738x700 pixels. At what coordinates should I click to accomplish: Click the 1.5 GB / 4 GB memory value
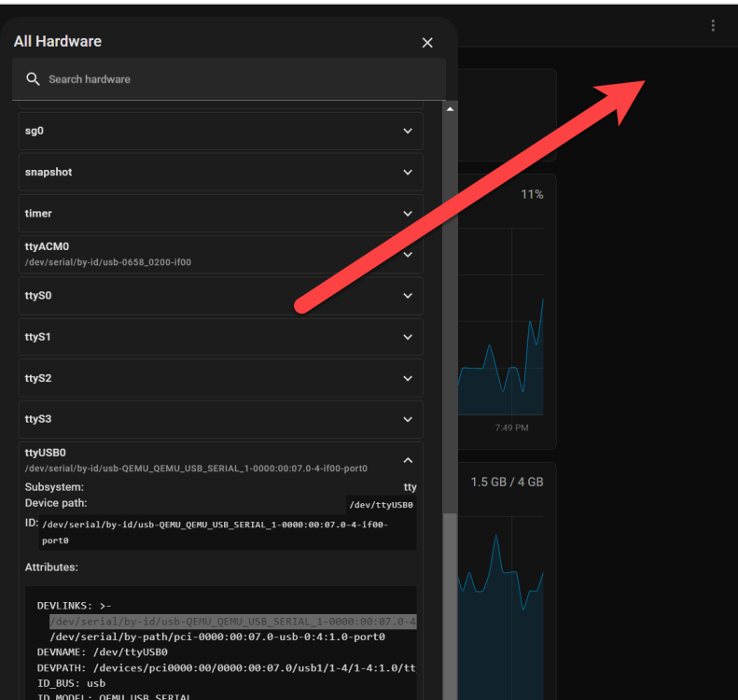pyautogui.click(x=507, y=482)
